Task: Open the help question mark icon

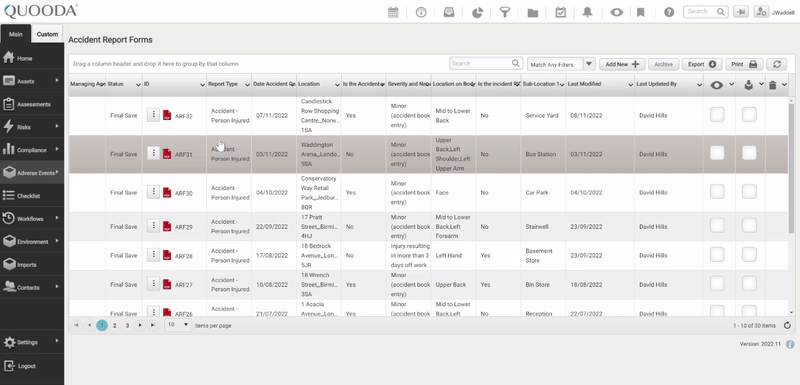Action: pyautogui.click(x=669, y=12)
